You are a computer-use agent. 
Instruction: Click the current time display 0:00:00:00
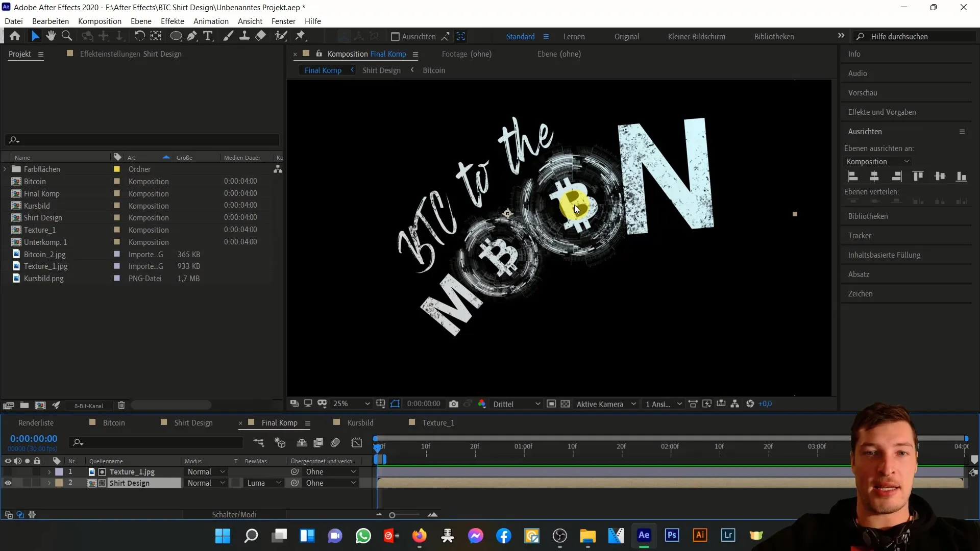coord(34,438)
